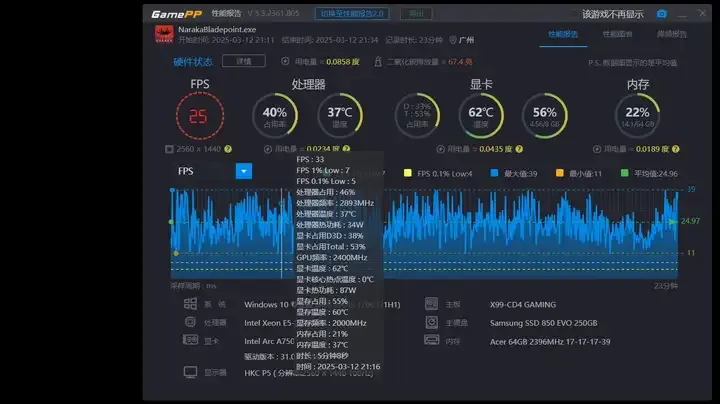Click the 39 maximum marker on chart axis
The image size is (720, 404).
[691, 189]
